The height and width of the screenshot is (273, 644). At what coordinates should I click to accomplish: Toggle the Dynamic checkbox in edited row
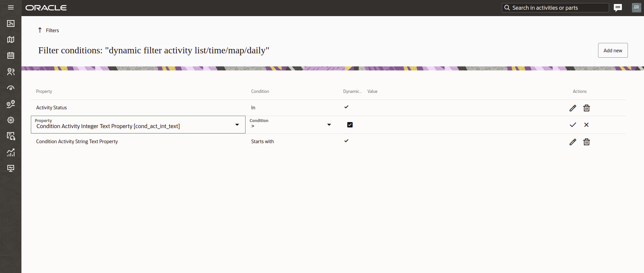tap(350, 125)
